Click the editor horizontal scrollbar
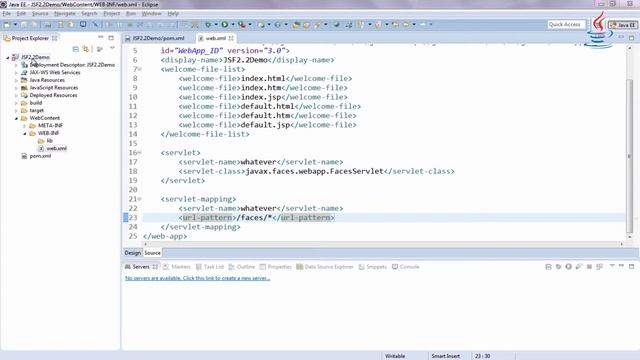Screen dimensions: 640x360 tap(383, 244)
